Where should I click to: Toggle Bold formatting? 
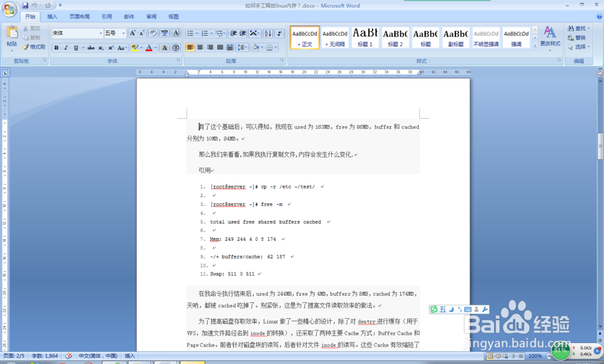point(56,48)
